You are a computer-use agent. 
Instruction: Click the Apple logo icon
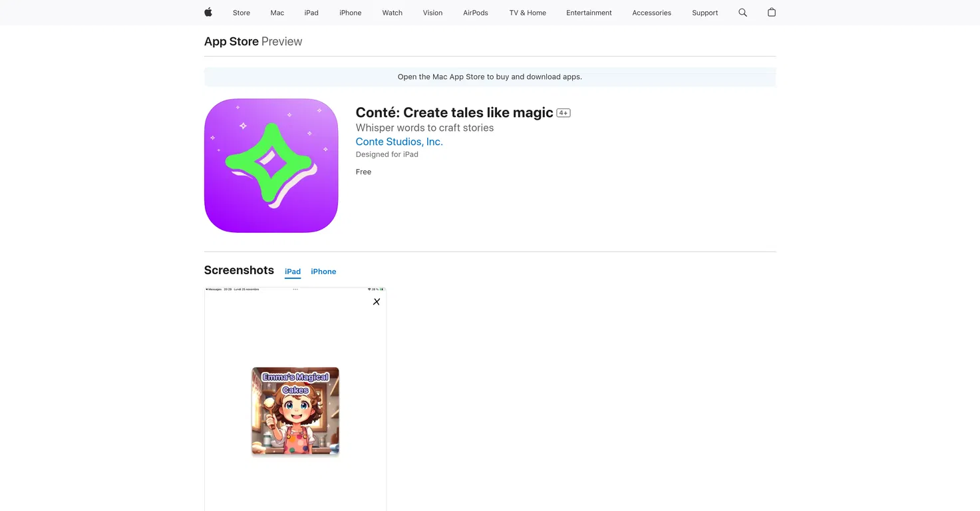[208, 12]
